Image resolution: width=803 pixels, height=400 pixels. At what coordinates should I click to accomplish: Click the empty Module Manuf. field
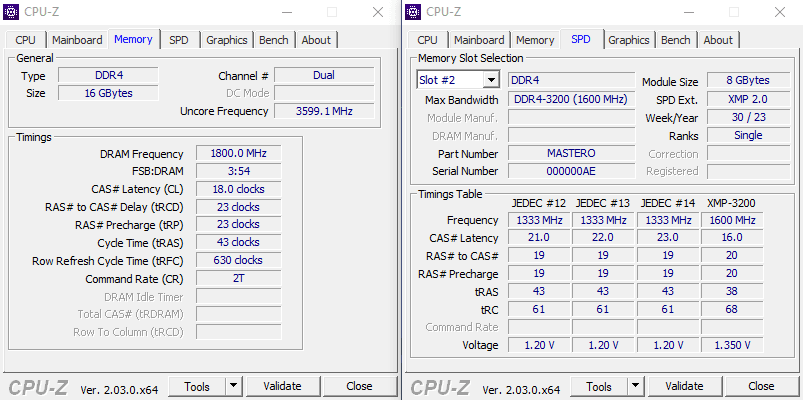click(x=572, y=117)
